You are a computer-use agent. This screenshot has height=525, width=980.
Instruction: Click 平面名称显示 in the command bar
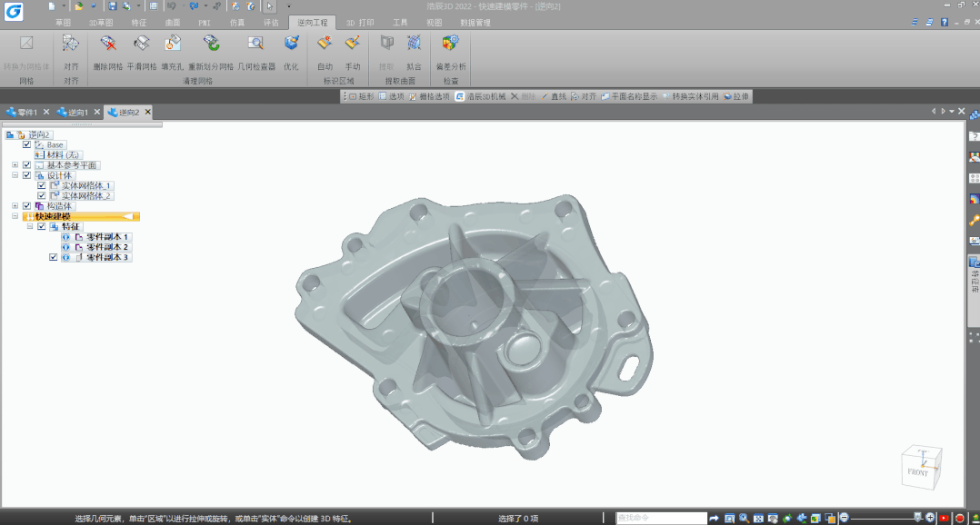click(x=629, y=96)
